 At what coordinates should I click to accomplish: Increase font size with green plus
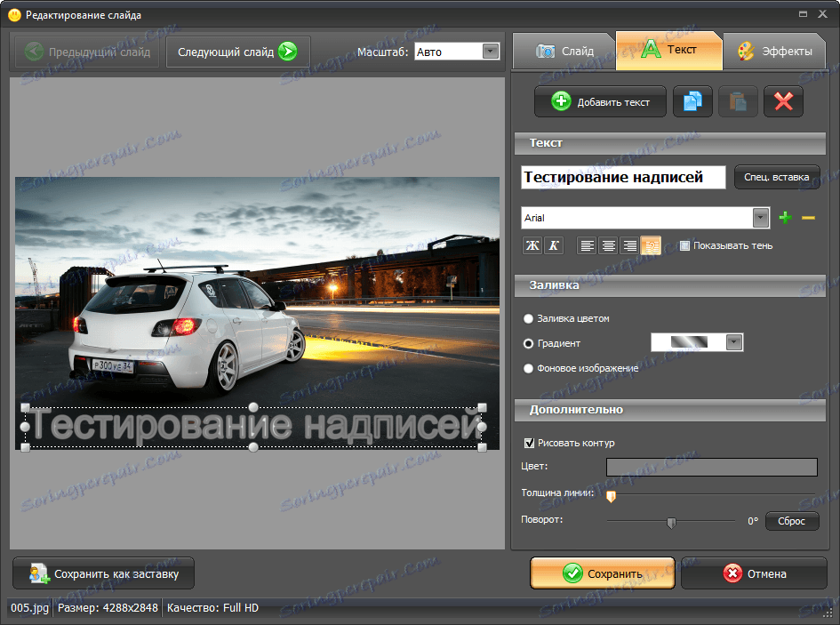[786, 218]
